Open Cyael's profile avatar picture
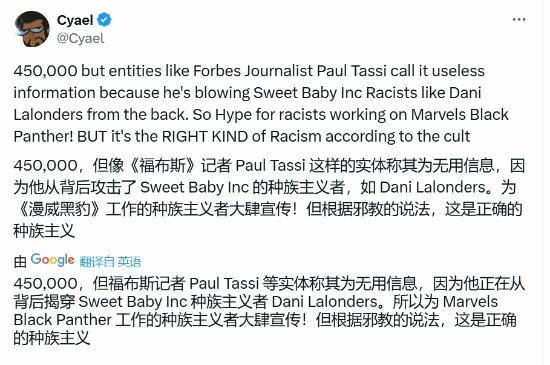 click(32, 29)
